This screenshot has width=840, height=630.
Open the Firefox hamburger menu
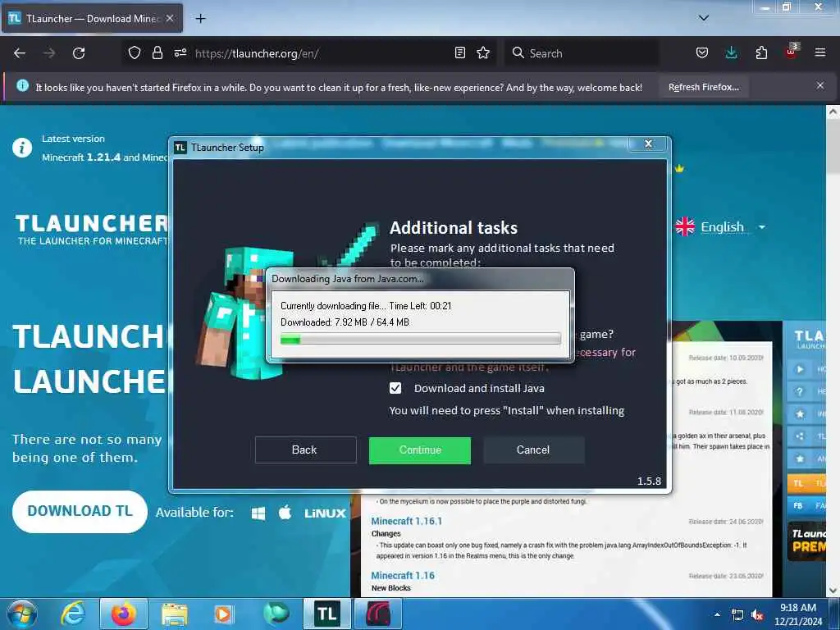click(819, 52)
